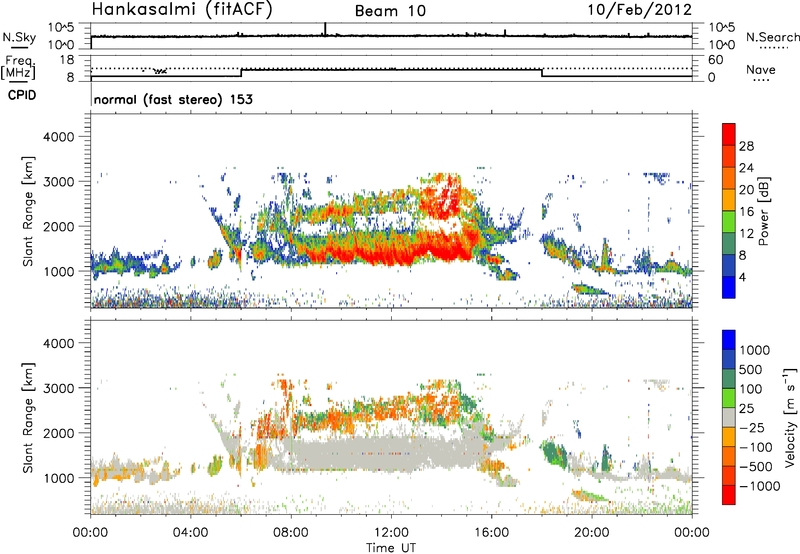The height and width of the screenshot is (554, 800).
Task: Select "normal (fast stereo) 153" mode text
Action: 173,99
